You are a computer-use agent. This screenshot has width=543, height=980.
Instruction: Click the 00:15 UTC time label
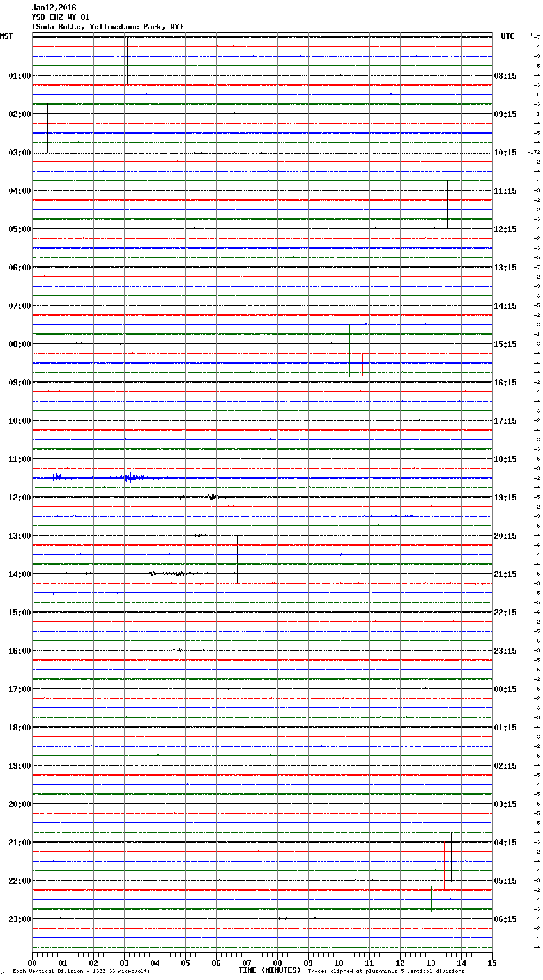pyautogui.click(x=505, y=689)
